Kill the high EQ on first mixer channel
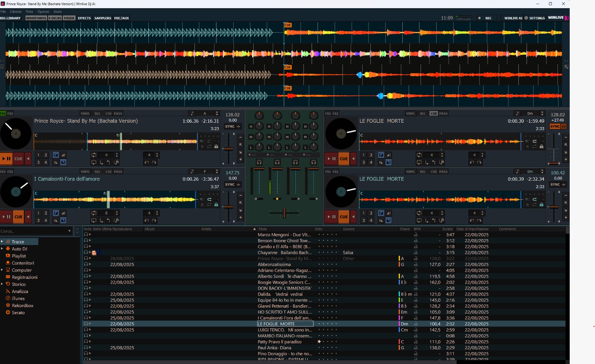The width and height of the screenshot is (595, 364). click(251, 126)
